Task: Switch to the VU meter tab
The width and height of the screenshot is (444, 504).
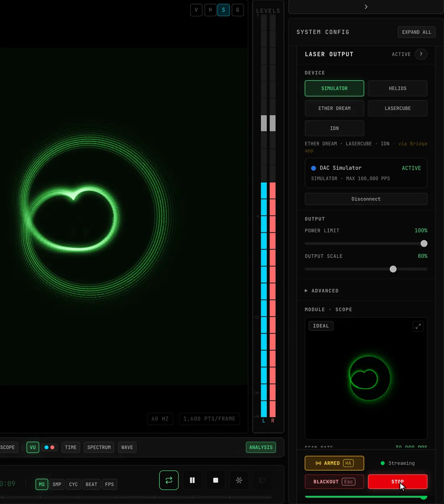Action: pyautogui.click(x=33, y=447)
